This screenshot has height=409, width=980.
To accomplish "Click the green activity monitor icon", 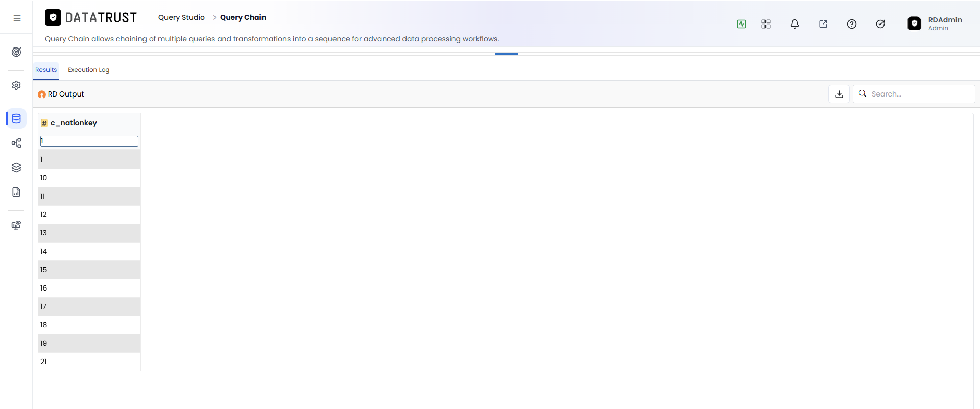I will pos(742,24).
